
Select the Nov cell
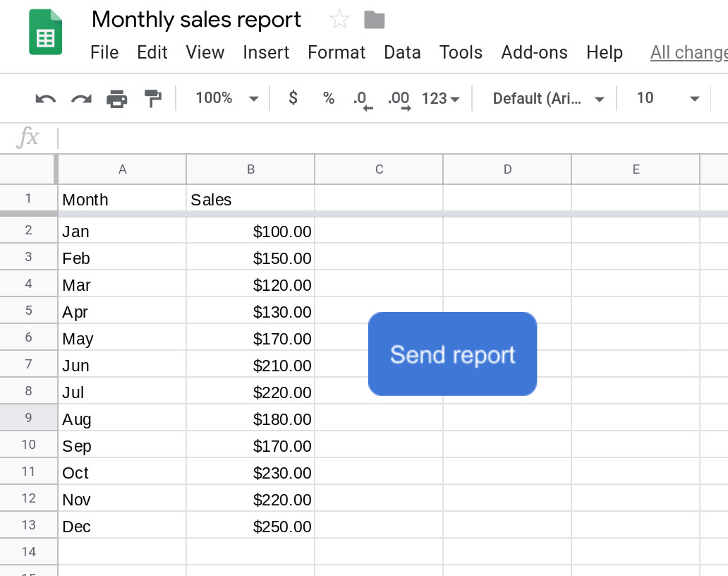(x=122, y=498)
